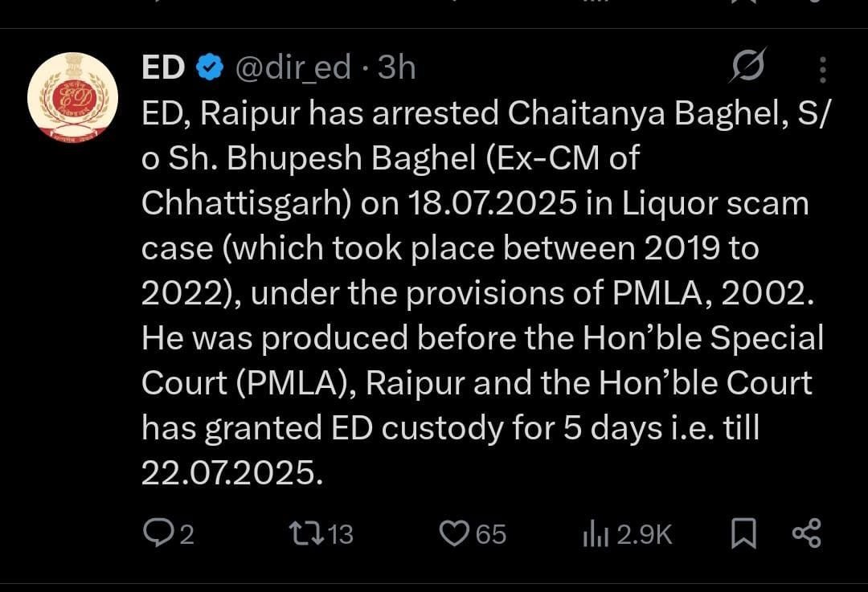Click the 22.07.2025 date text
The image size is (868, 592).
(231, 474)
